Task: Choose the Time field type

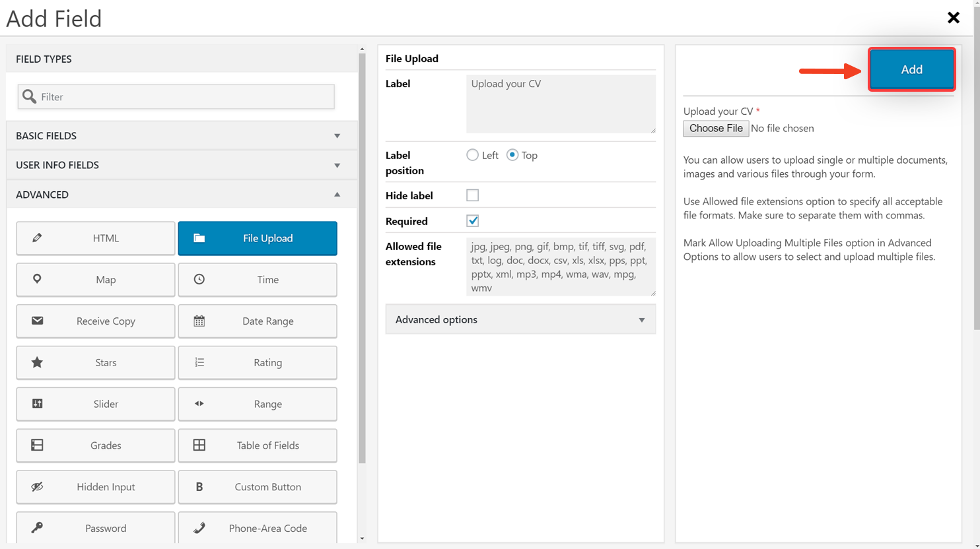Action: (258, 280)
